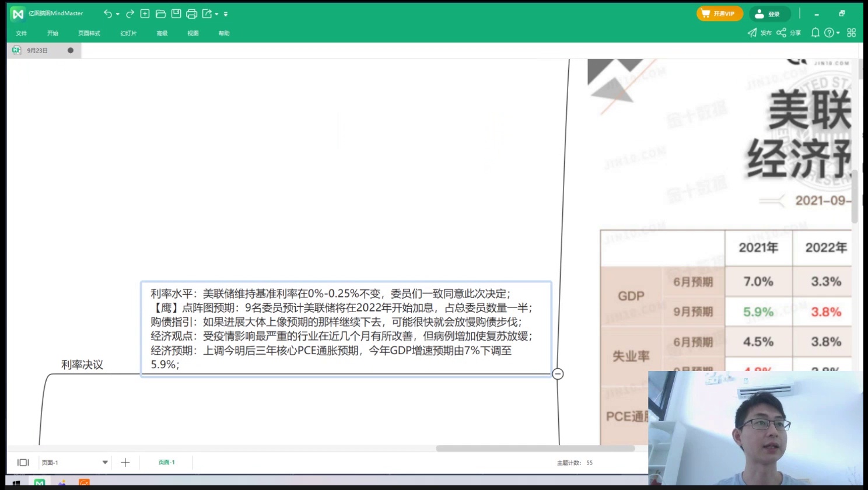Click the help question mark icon
Viewport: 868px width, 490px height.
click(829, 33)
